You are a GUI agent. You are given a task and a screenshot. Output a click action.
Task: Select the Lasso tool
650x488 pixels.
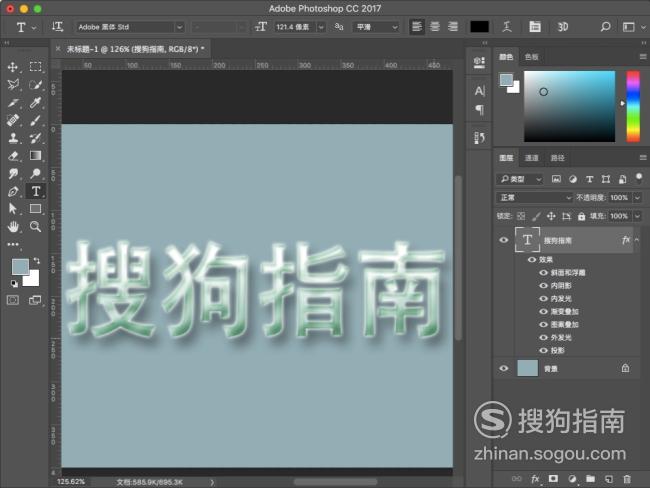point(13,85)
